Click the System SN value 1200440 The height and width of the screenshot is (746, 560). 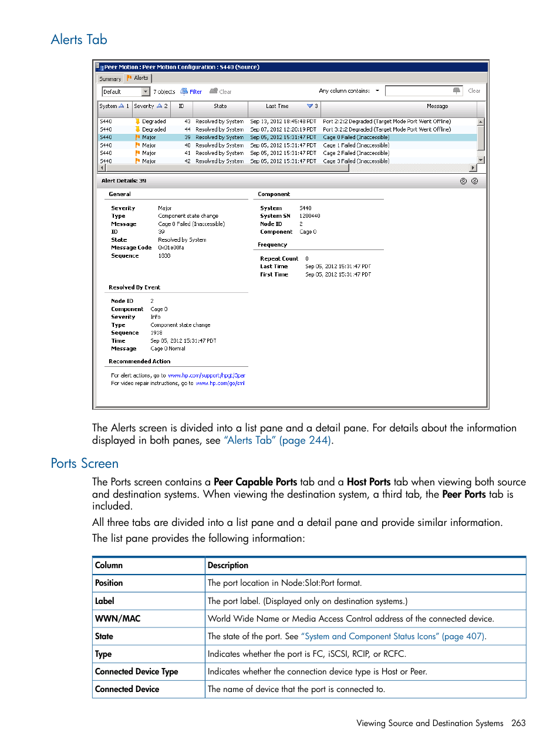pyautogui.click(x=310, y=216)
